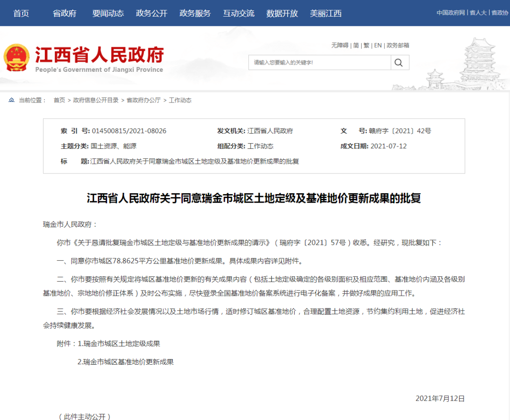Visit the 美丽江西 section
510x420 pixels.
325,13
